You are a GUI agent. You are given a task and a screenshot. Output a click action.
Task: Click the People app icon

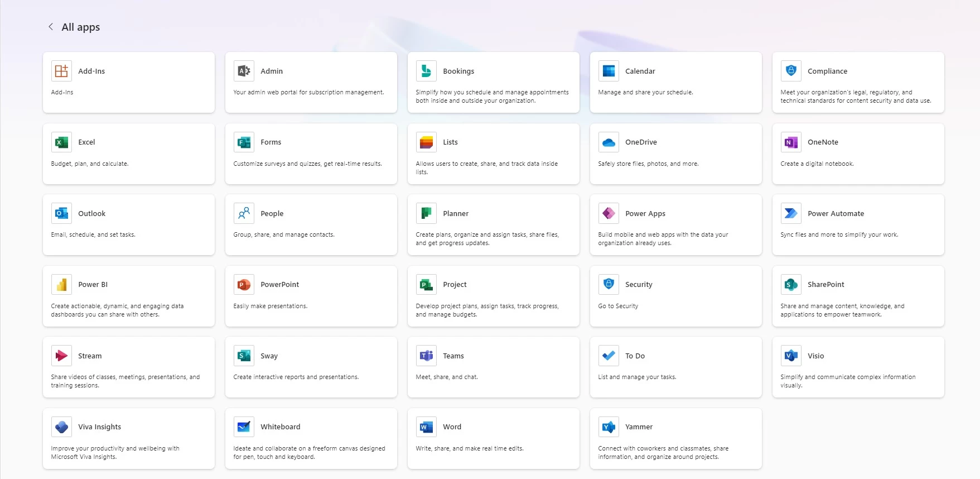[244, 213]
